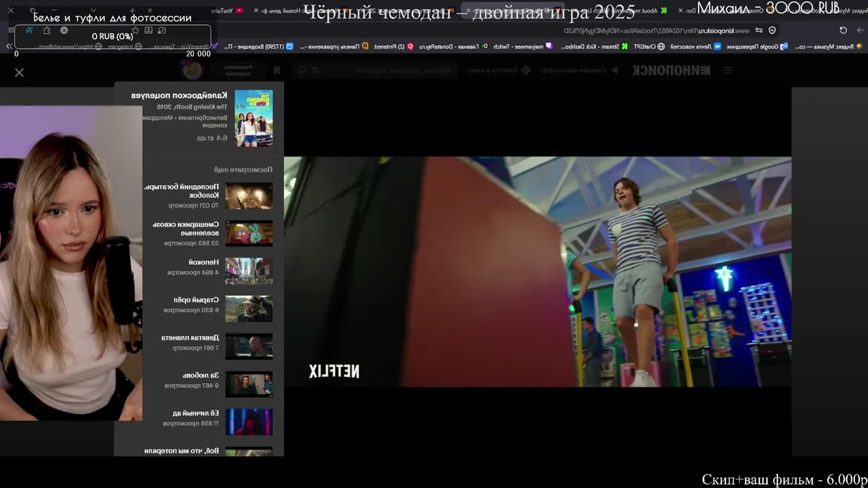Open the (1729) Входящие mail bookmark
Viewport: 868px width, 488px height.
point(258,47)
